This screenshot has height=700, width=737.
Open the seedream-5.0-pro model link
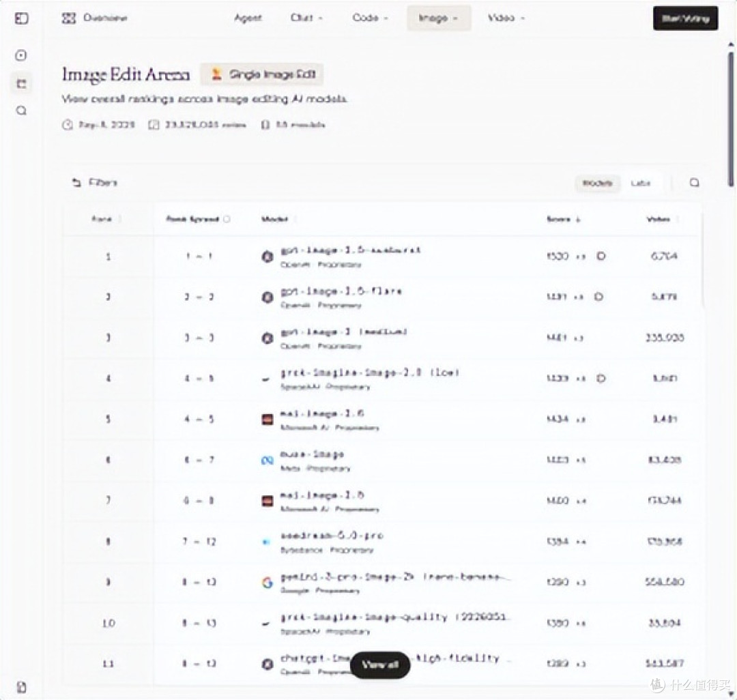click(x=332, y=536)
